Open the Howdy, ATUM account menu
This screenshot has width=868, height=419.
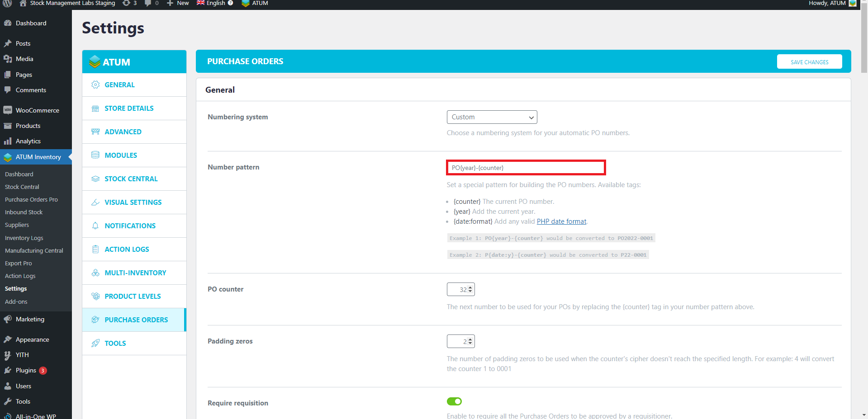point(832,3)
